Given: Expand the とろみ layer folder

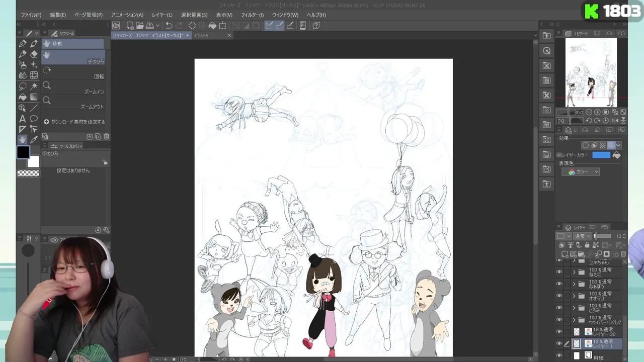Looking at the screenshot, I should pos(574,308).
